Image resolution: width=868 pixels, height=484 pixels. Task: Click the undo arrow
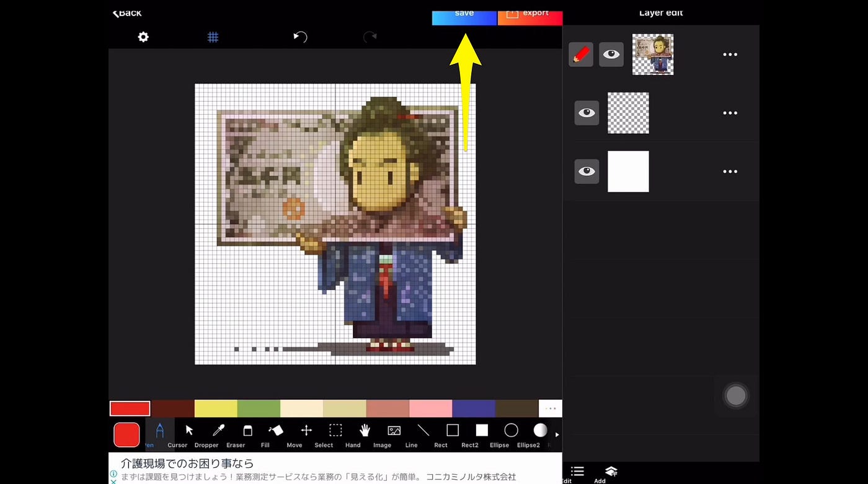300,37
